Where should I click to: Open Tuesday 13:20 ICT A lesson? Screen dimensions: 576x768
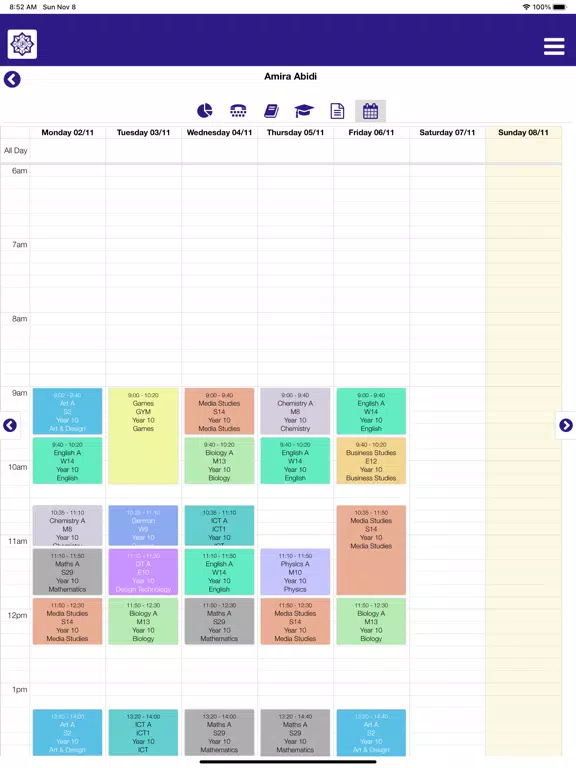coord(144,732)
